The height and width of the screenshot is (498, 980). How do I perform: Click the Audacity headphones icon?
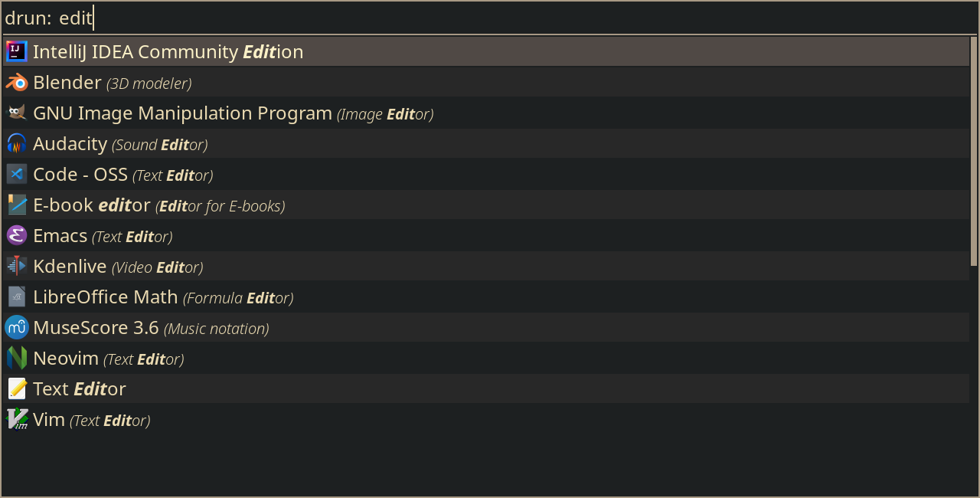pyautogui.click(x=17, y=143)
